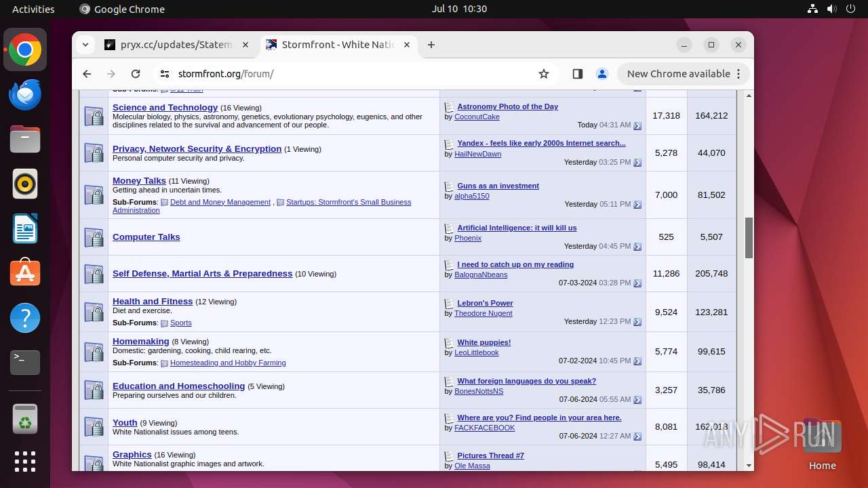Go to last post of White puppies thread

[637, 361]
